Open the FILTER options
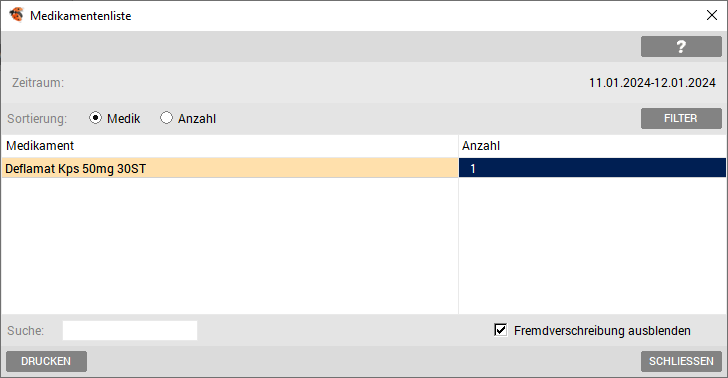Screen dimensions: 728x378 681,118
